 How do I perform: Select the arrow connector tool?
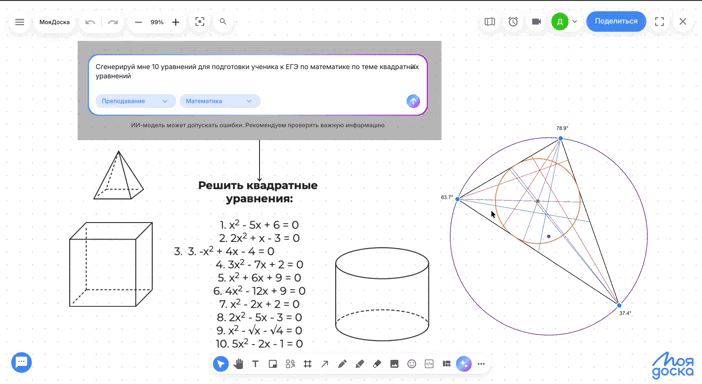click(x=325, y=364)
